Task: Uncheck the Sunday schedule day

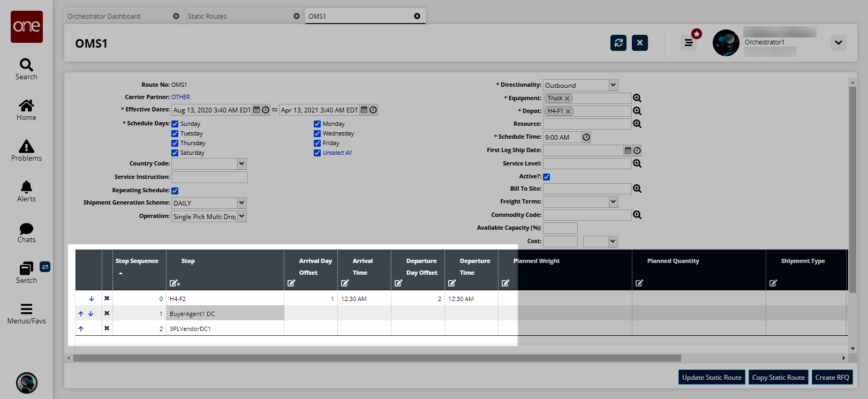Action: coord(175,124)
